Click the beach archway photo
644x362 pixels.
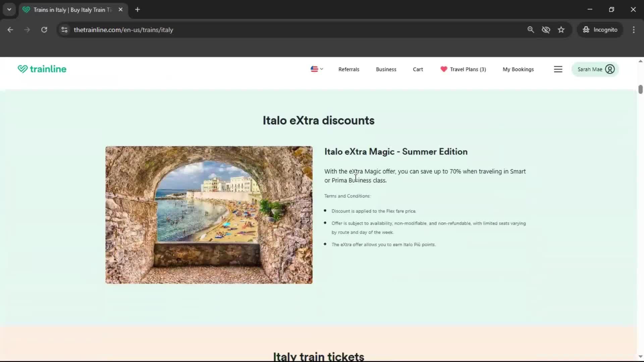coord(209,215)
